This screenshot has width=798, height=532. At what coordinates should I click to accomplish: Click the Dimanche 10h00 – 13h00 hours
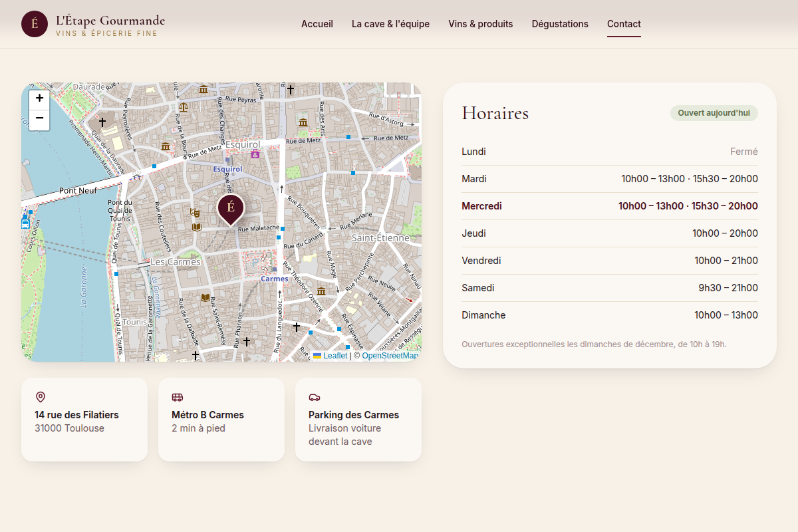pos(726,315)
